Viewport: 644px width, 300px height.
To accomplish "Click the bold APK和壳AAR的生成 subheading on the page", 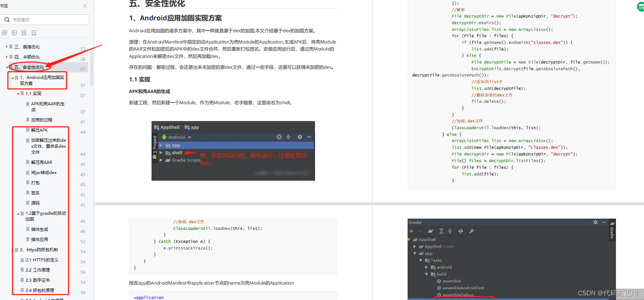I will pos(149,91).
